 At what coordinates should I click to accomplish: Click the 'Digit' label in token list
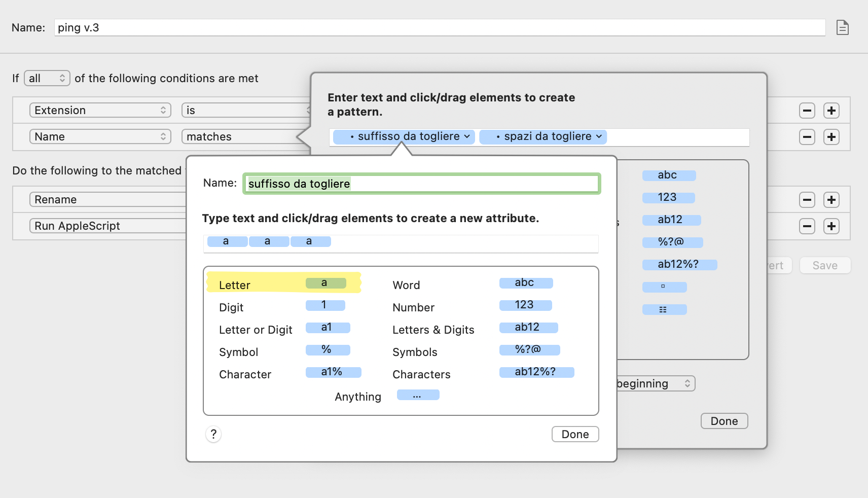[x=231, y=308]
